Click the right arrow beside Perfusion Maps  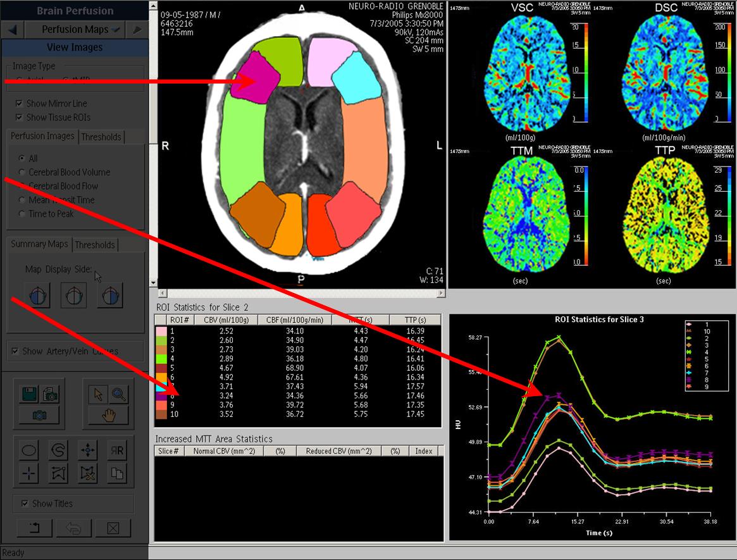click(137, 30)
